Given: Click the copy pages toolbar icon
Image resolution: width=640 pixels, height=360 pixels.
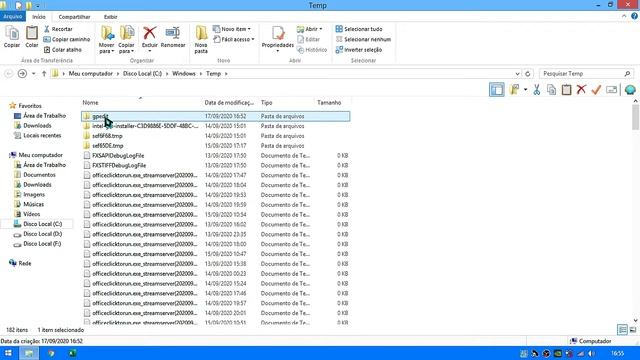Looking at the screenshot, I should [551, 89].
